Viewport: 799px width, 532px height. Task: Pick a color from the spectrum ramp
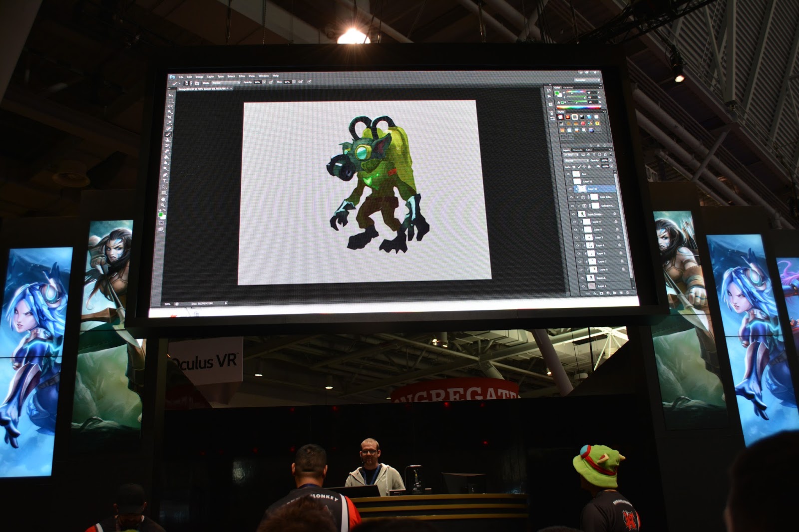click(x=579, y=107)
